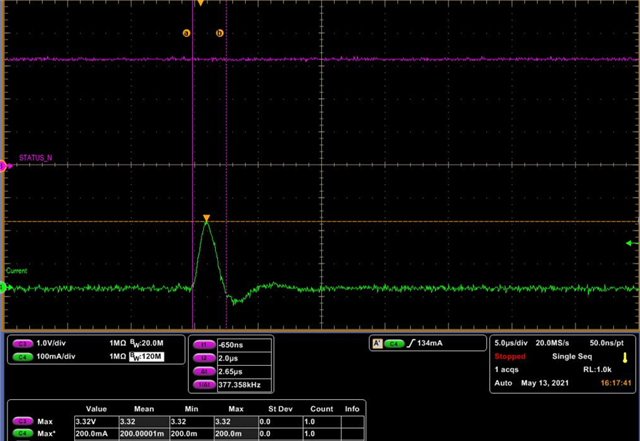Click the Info column header
Screen dimensions: 640x441
[352, 409]
